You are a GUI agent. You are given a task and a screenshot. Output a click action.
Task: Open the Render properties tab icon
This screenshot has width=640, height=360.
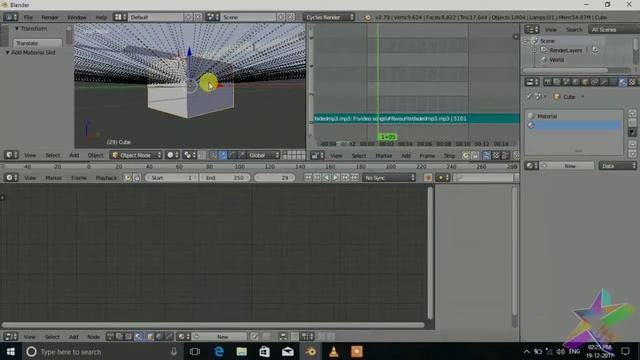pyautogui.click(x=547, y=82)
